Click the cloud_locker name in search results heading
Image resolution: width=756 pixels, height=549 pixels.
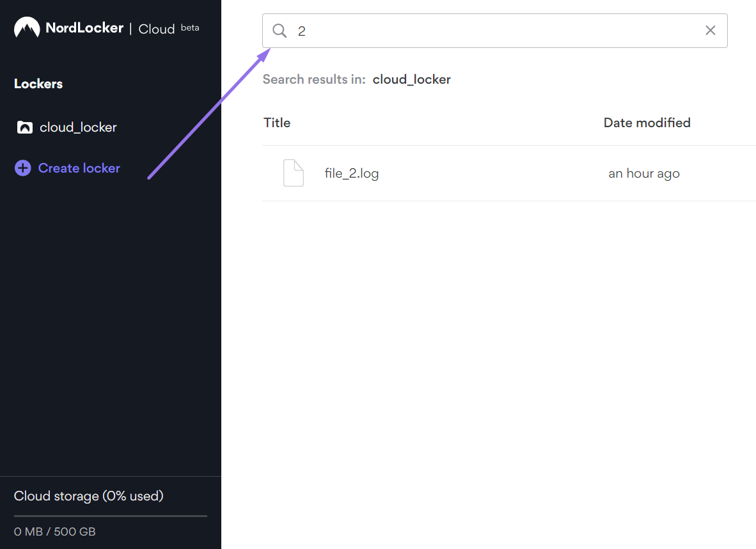click(411, 79)
